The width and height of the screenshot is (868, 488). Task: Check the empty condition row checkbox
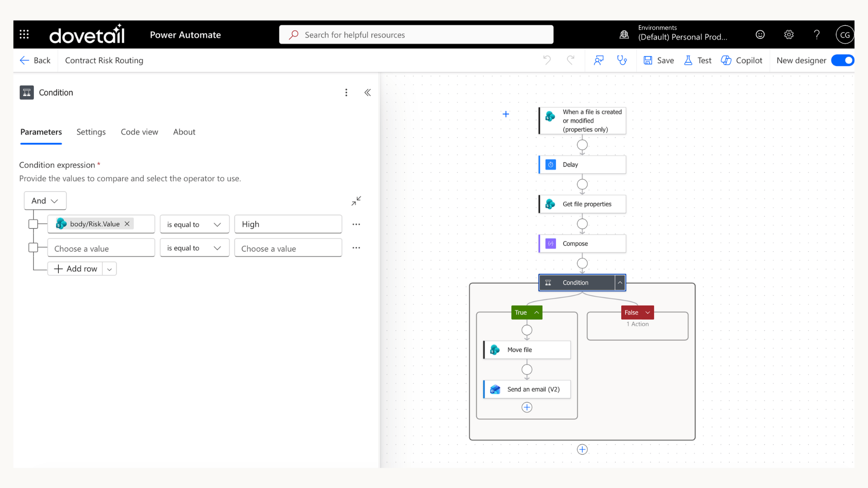tap(33, 248)
